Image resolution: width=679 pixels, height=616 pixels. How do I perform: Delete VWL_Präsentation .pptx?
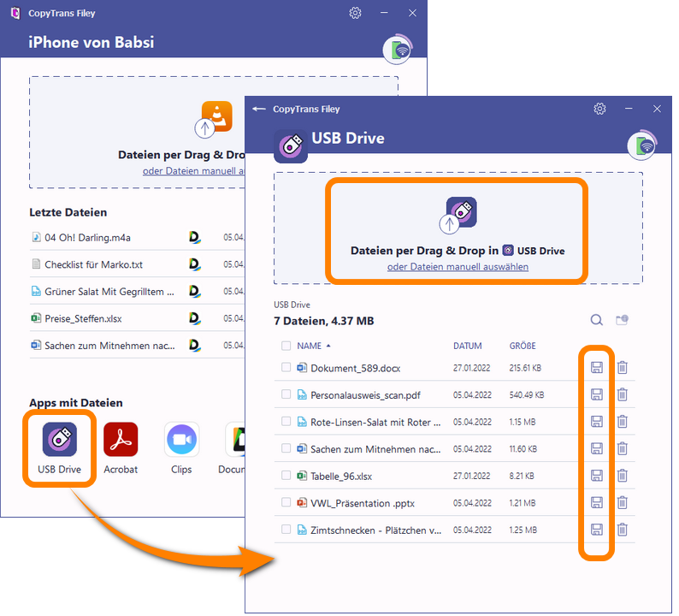(x=623, y=502)
